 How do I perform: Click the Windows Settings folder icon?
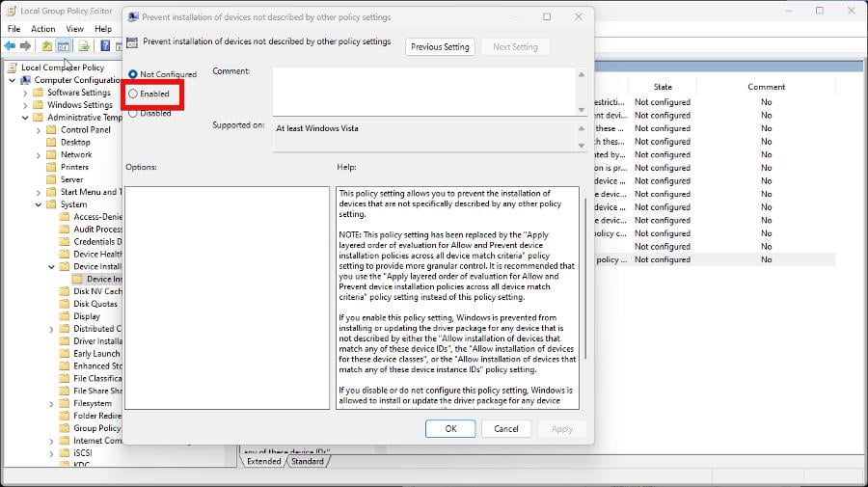[x=39, y=104]
